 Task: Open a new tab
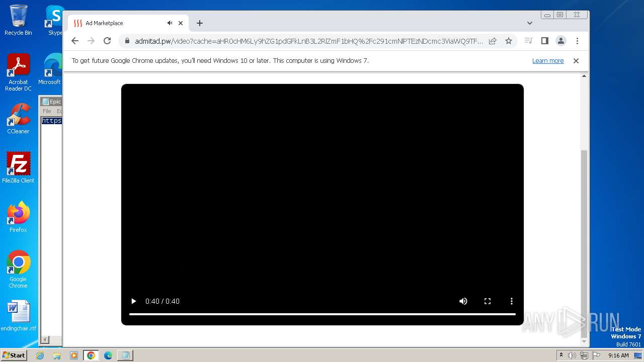200,23
